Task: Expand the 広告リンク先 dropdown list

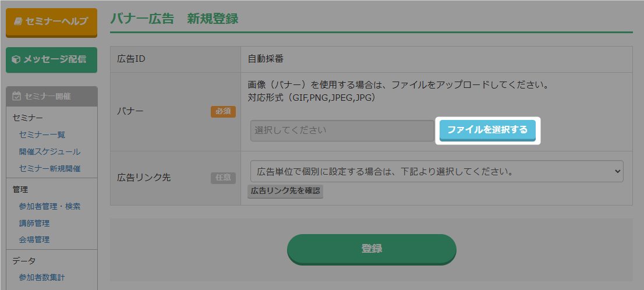Action: pyautogui.click(x=437, y=172)
